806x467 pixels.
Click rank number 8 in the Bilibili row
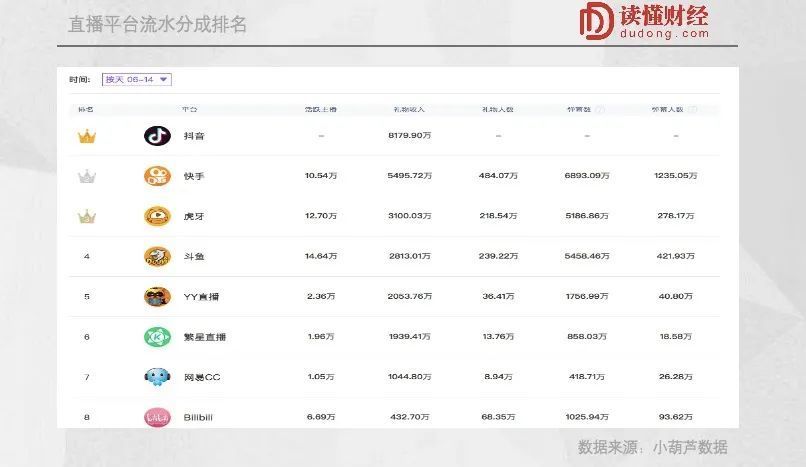pyautogui.click(x=87, y=417)
